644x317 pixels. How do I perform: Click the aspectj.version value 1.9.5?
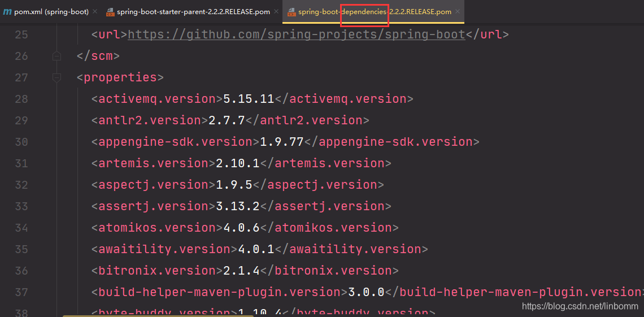pos(234,184)
